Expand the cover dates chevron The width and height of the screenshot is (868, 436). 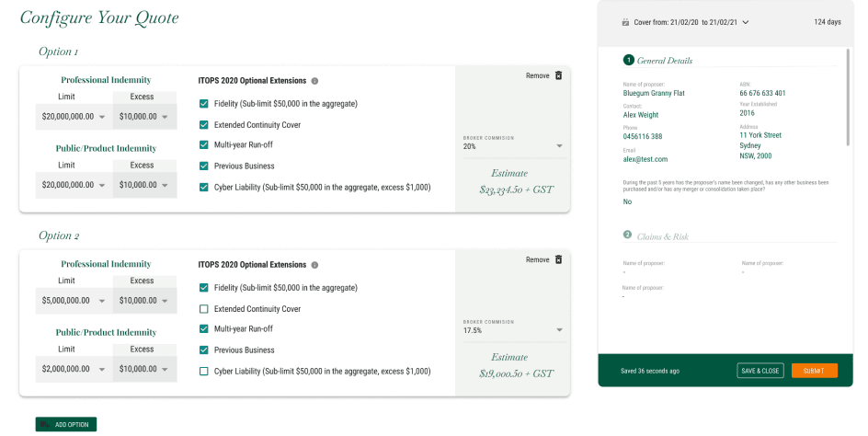tap(746, 22)
